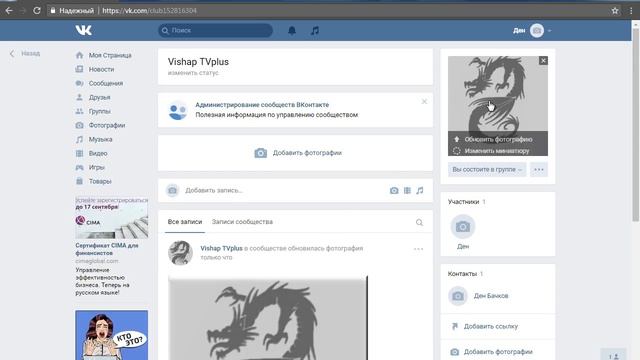
Task: Click the camera icon to attach a photo to the post
Action: coord(394,191)
